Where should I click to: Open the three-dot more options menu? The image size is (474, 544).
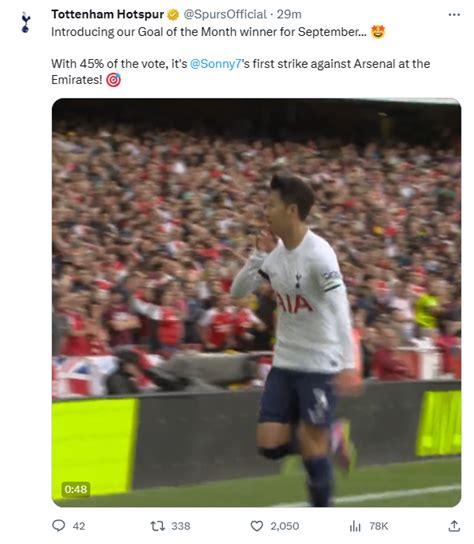(454, 15)
